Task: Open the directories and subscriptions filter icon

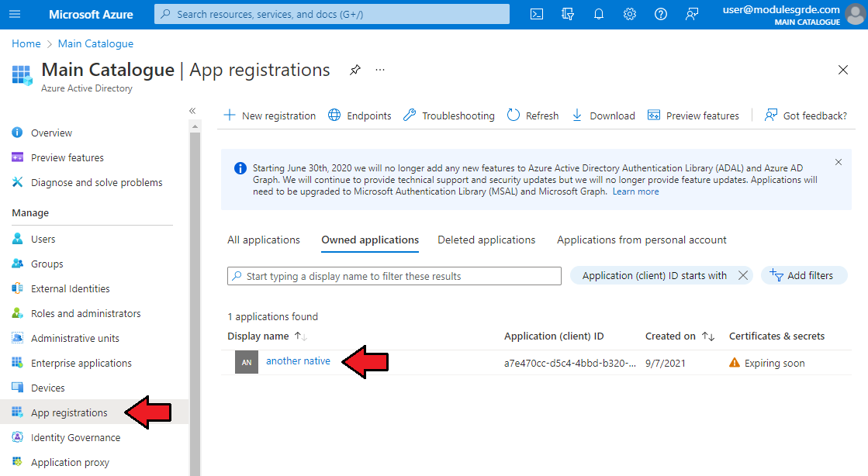Action: pos(568,14)
